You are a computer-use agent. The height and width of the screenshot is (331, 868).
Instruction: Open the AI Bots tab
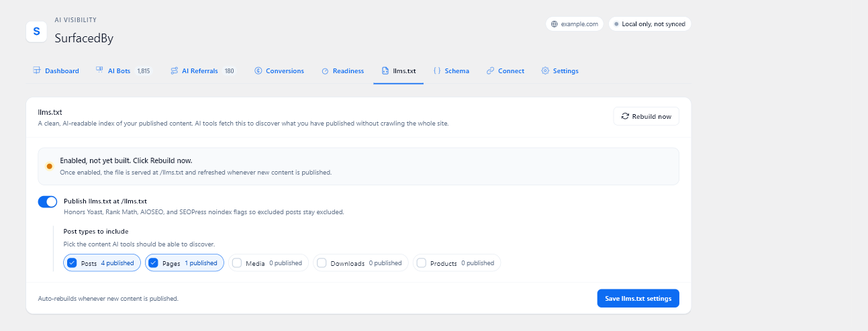click(x=123, y=70)
